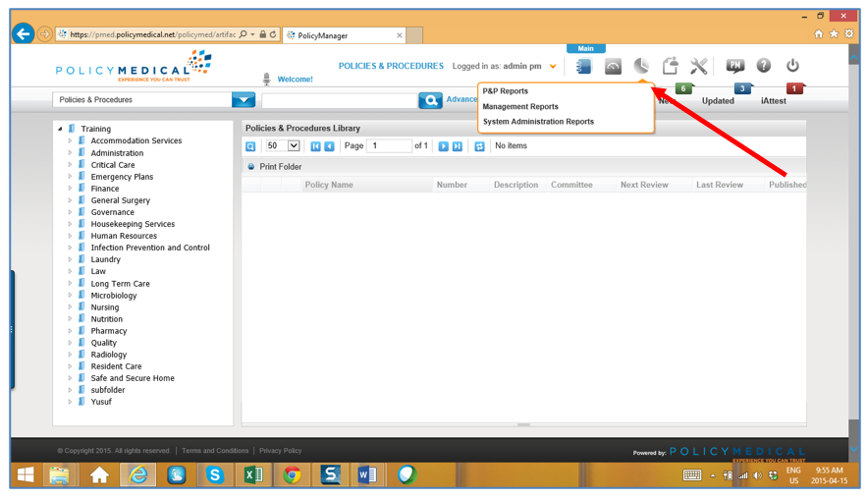Click the magnifier search button
This screenshot has width=868, height=499.
tap(430, 100)
